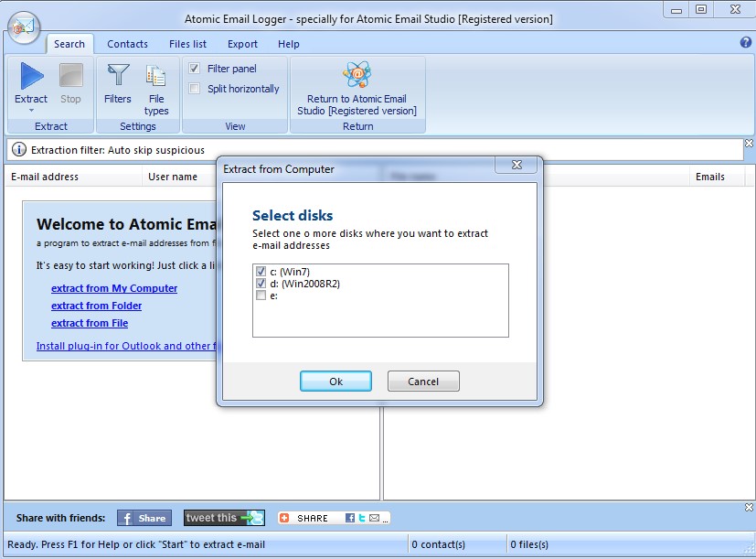The width and height of the screenshot is (756, 559).
Task: Click Install plug-in for Outlook link
Action: click(126, 346)
